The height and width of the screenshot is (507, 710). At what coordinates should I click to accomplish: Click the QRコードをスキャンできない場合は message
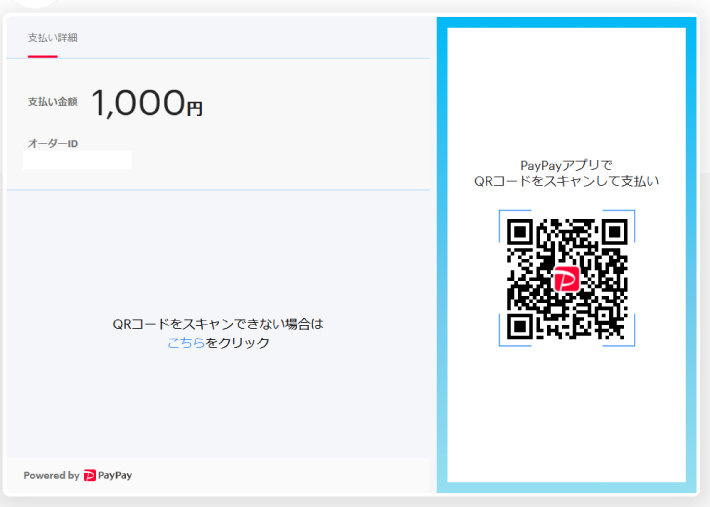coord(218,324)
